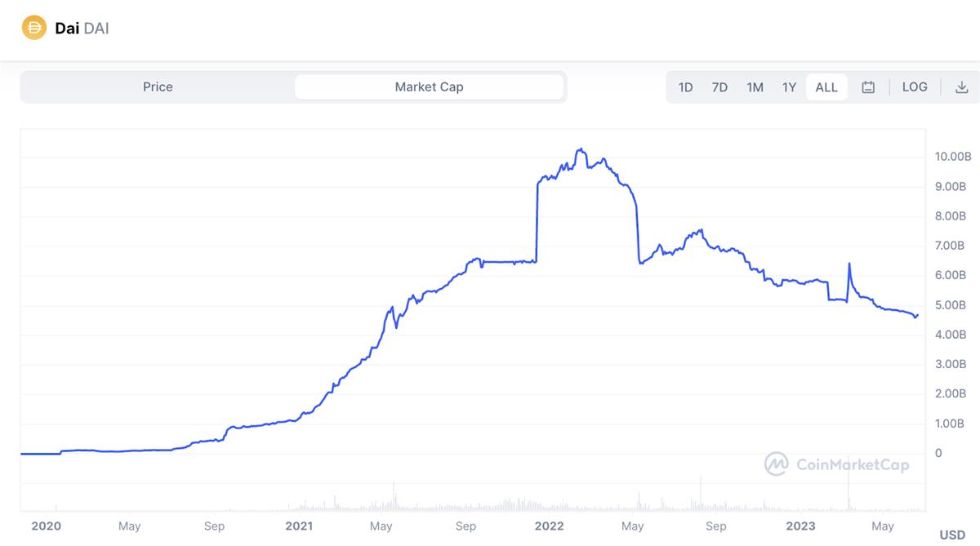Click the USD currency label
This screenshot has width=980, height=546.
[952, 535]
